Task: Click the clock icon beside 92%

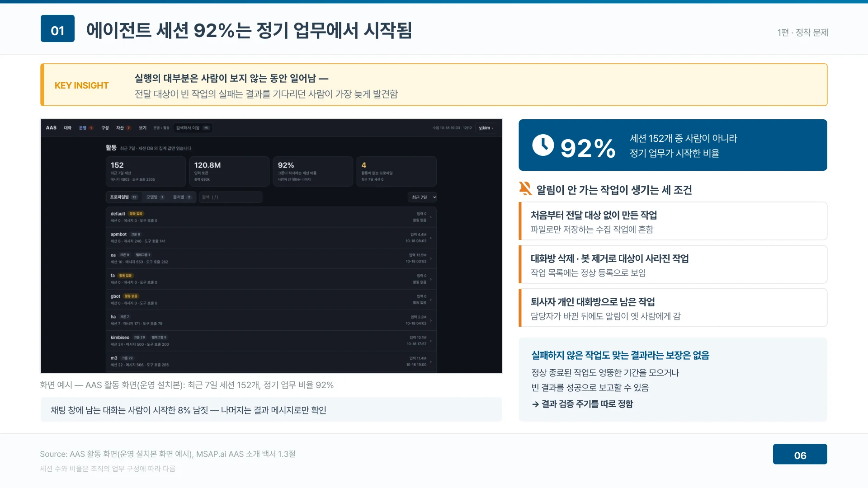Action: pos(543,145)
